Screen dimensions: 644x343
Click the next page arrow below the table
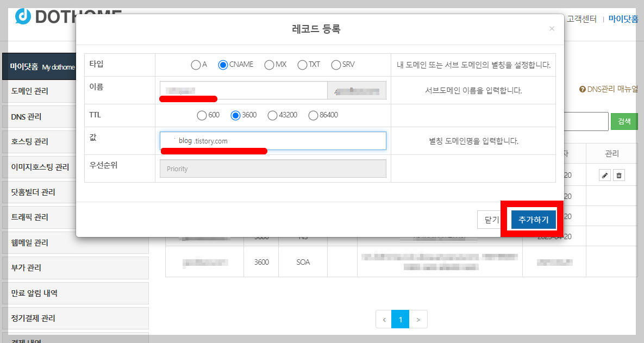pos(418,319)
